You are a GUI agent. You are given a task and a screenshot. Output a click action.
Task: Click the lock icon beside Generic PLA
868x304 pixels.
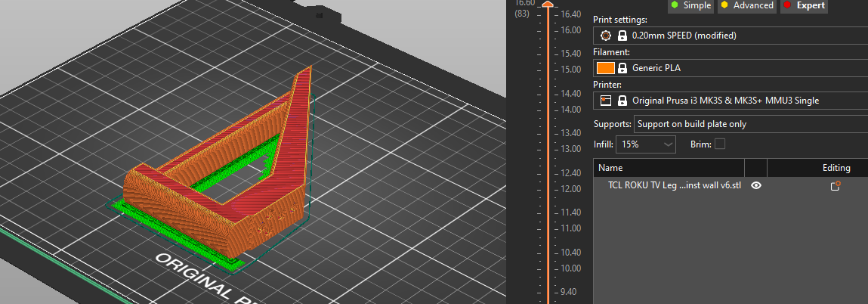(x=622, y=68)
